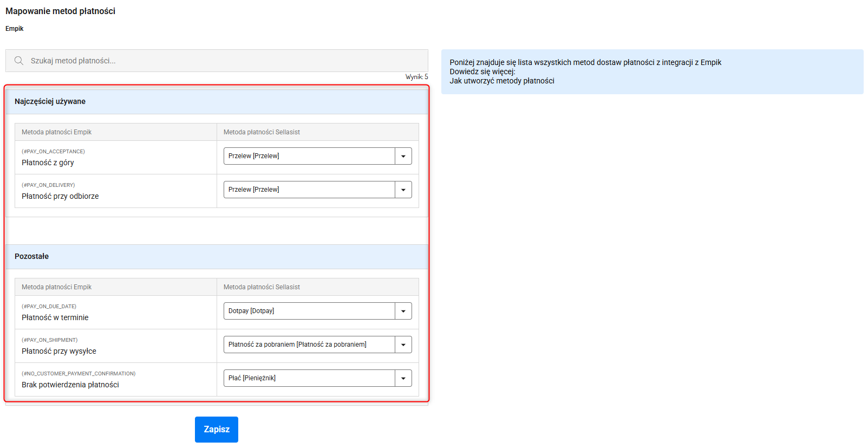
Task: Select the 'Płatność z góry' label
Action: (x=48, y=163)
